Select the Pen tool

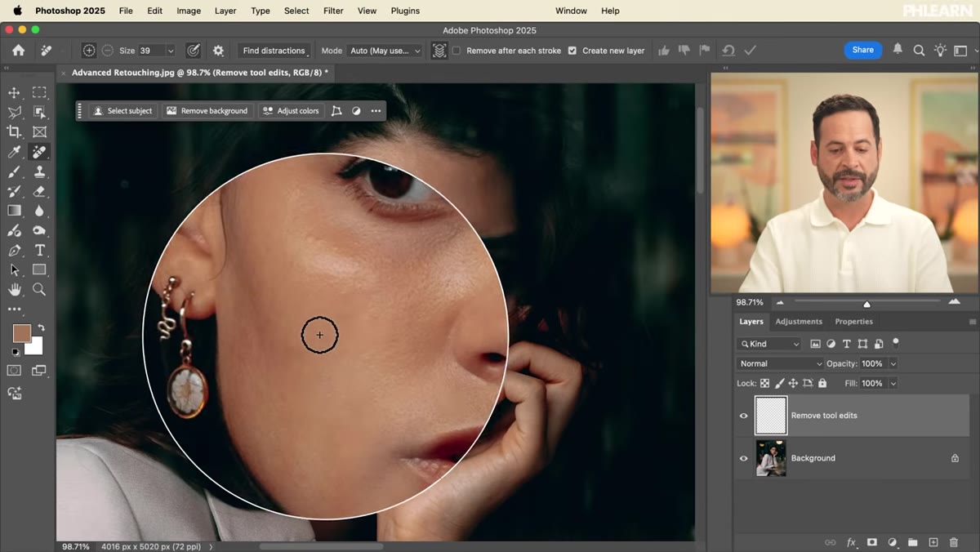tap(14, 251)
